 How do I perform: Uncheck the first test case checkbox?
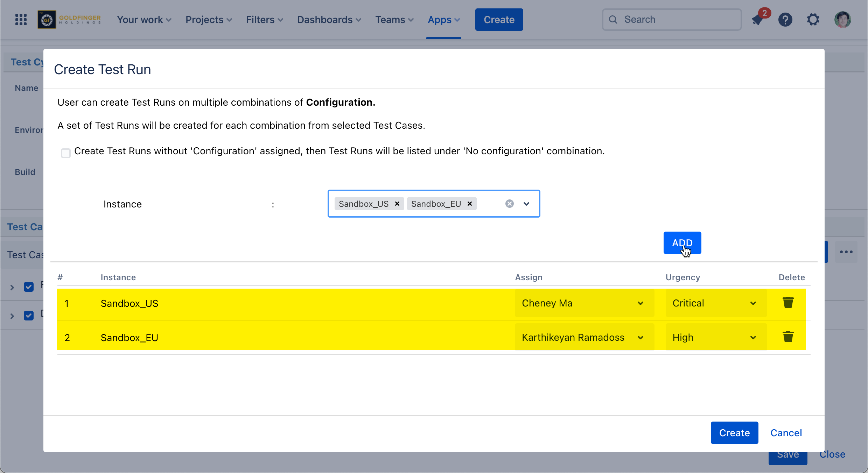(29, 287)
